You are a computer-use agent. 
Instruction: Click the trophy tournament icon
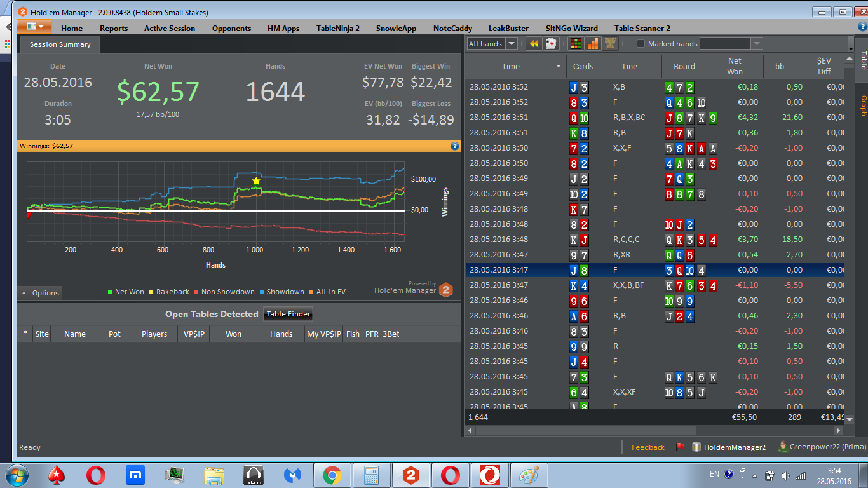click(x=610, y=44)
